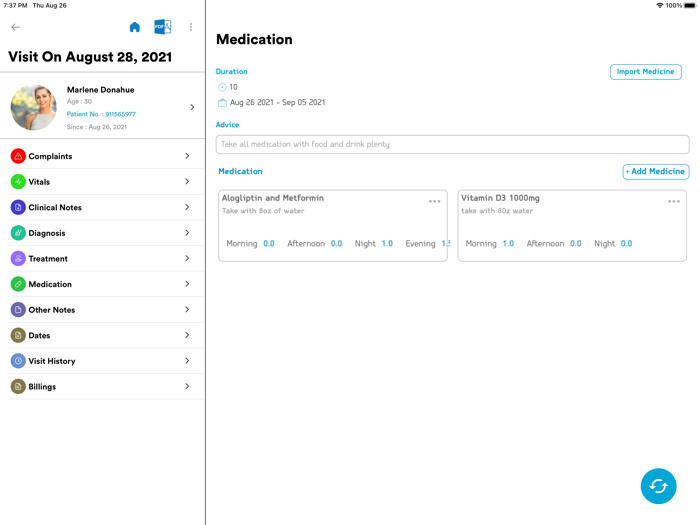700x525 pixels.
Task: Expand the Clinical Notes chevron
Action: click(x=187, y=207)
